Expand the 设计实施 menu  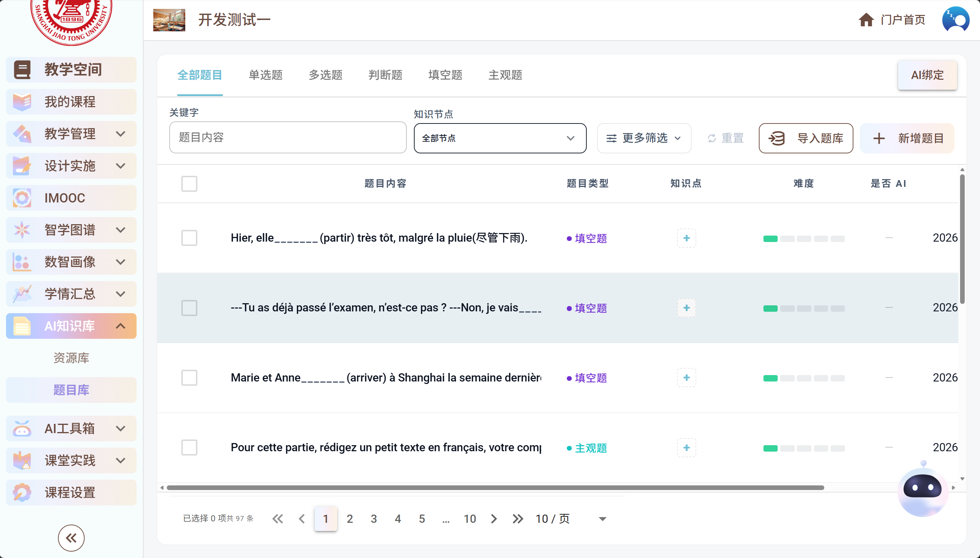pos(121,166)
